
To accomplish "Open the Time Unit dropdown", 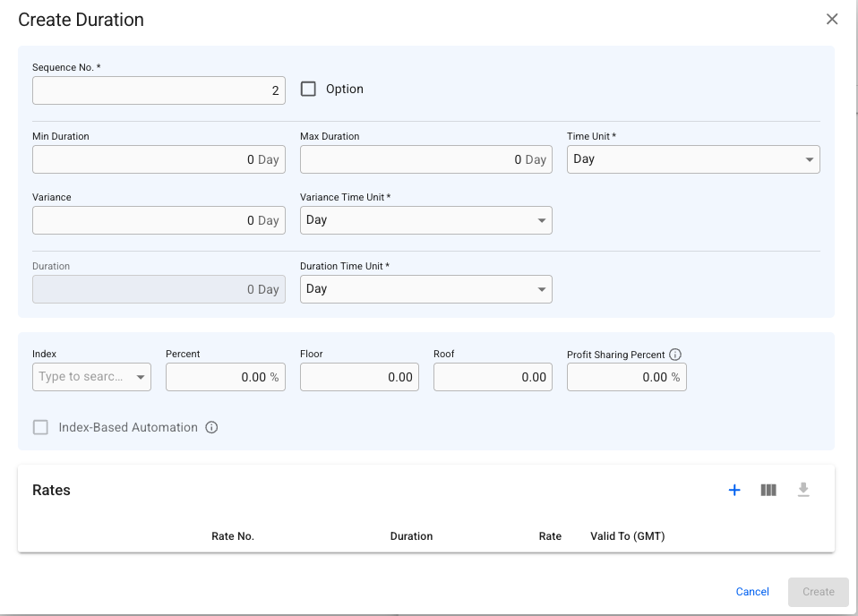I will click(x=693, y=159).
